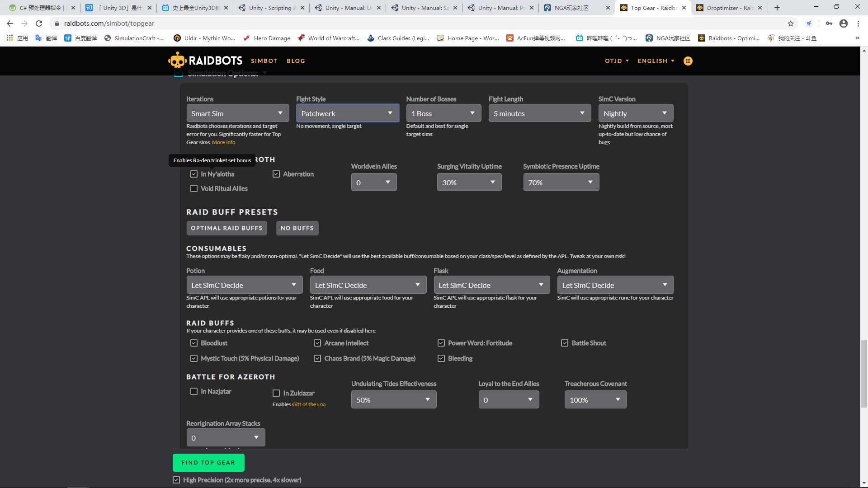Reload the page with browser refresh icon
868x488 pixels.
[x=39, y=23]
